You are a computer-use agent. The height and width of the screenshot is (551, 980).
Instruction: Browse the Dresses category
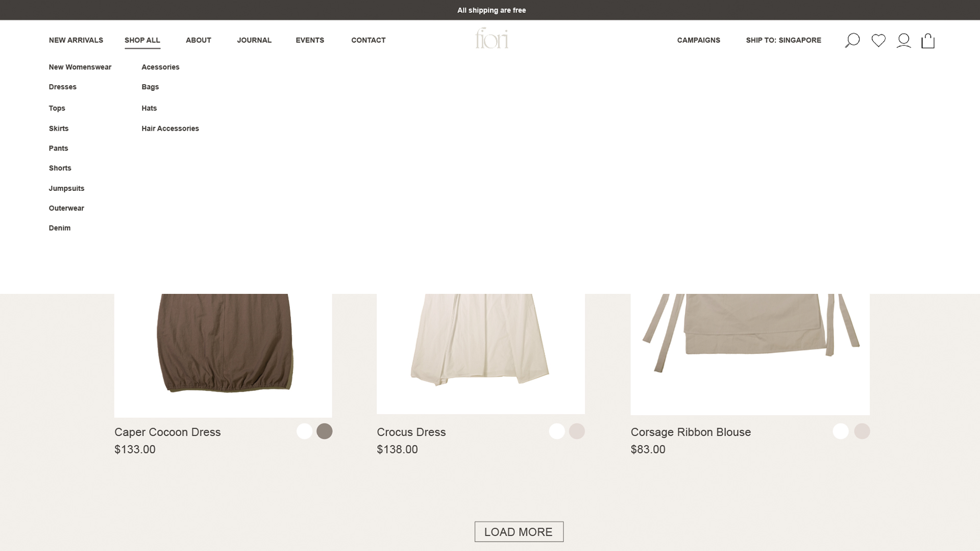click(63, 87)
